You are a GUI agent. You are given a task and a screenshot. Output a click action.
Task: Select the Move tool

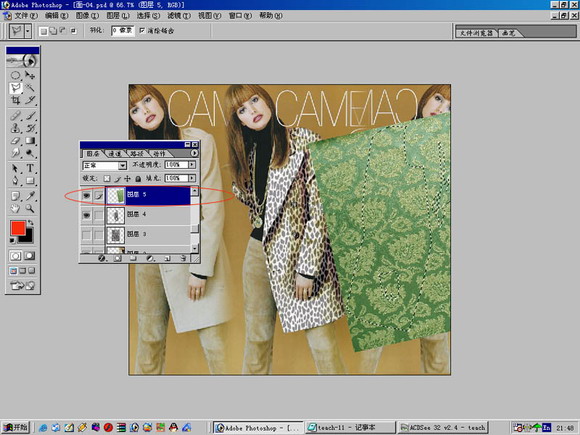point(30,75)
